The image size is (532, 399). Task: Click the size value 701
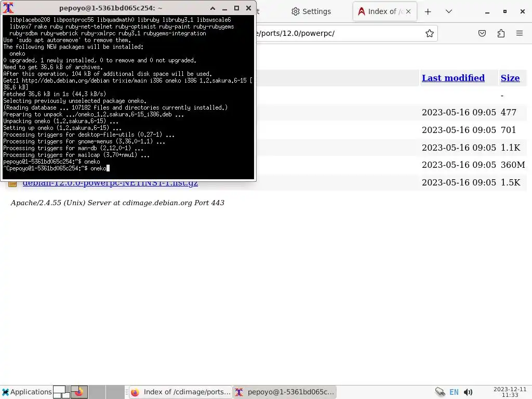coord(508,130)
